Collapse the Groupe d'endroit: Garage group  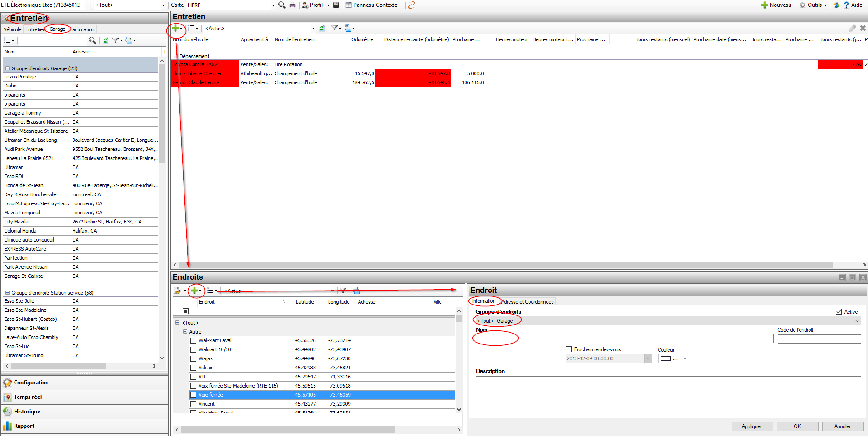coord(7,68)
